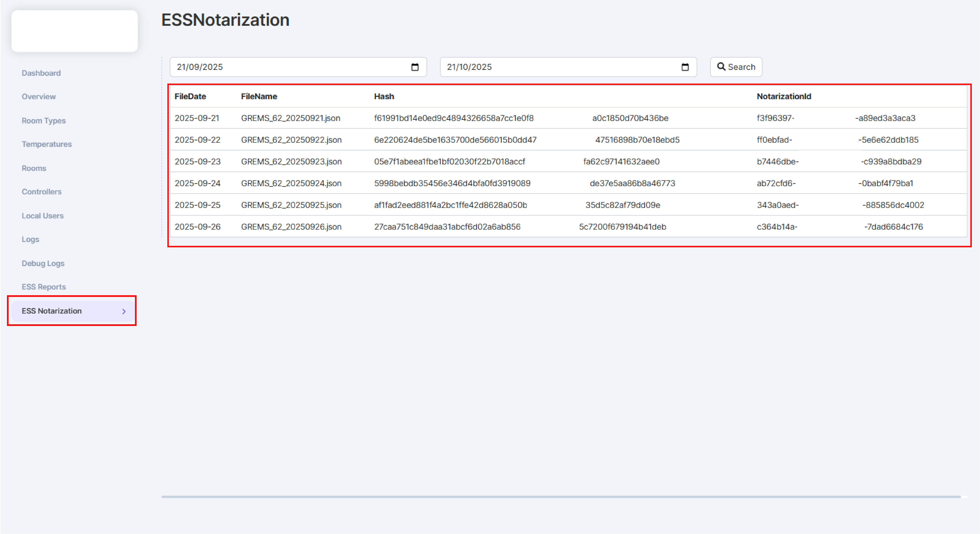Open the Controllers page

coord(41,192)
